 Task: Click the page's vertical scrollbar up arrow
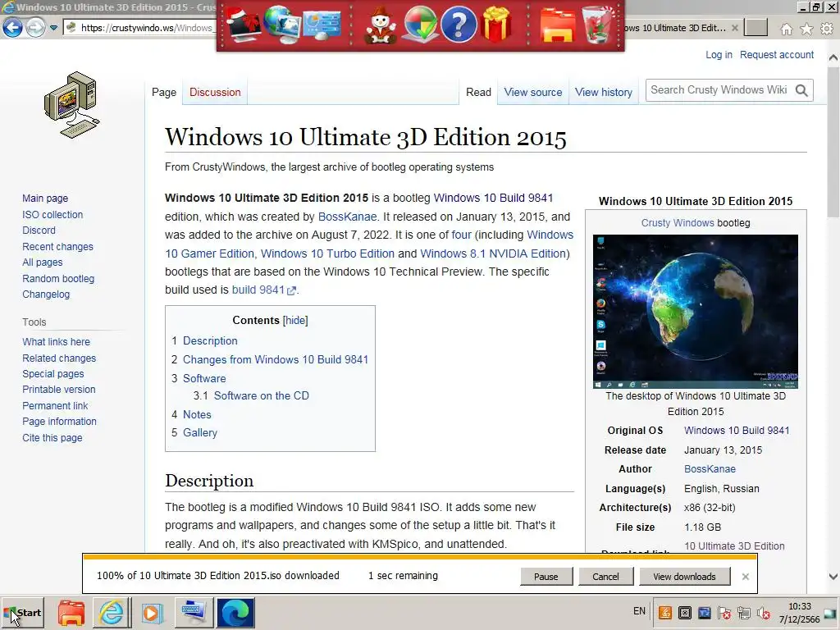pyautogui.click(x=833, y=57)
